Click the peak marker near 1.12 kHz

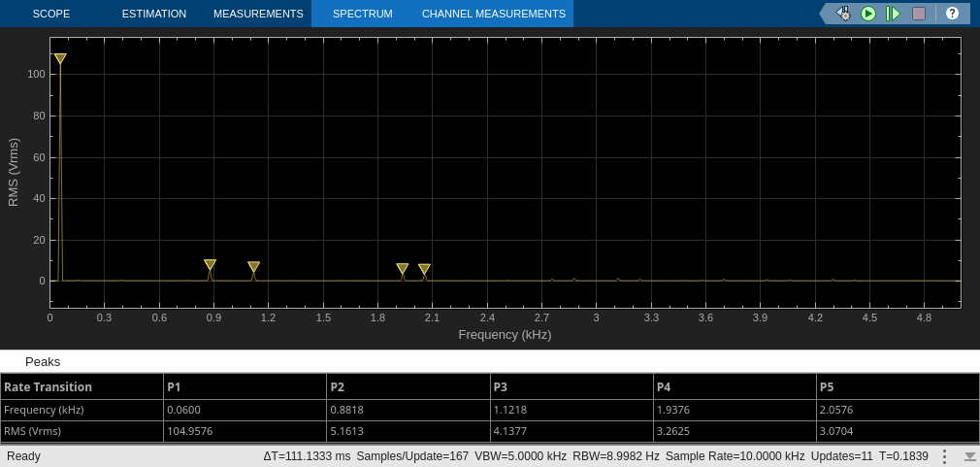click(x=254, y=266)
